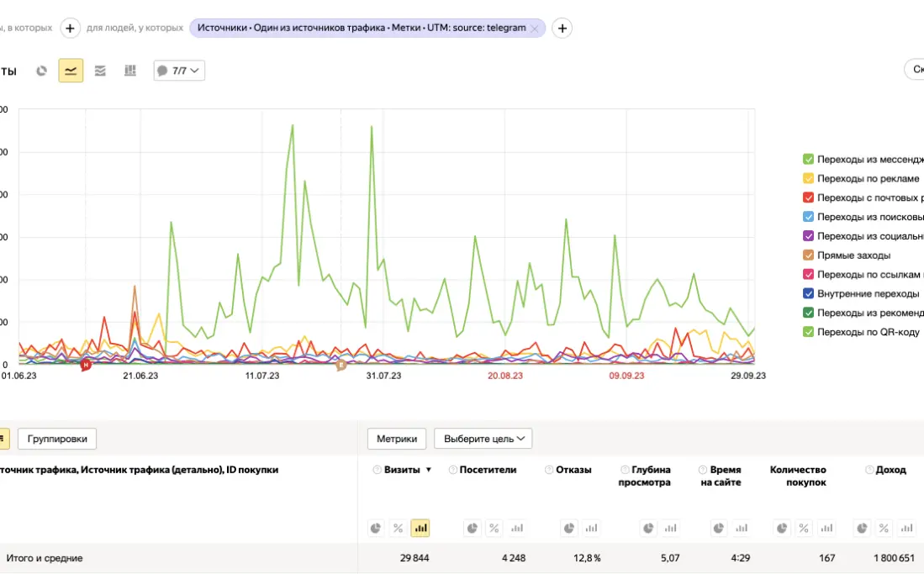Toggle the Переходы по рекламе series checkbox
Image resolution: width=924 pixels, height=574 pixels.
point(808,178)
